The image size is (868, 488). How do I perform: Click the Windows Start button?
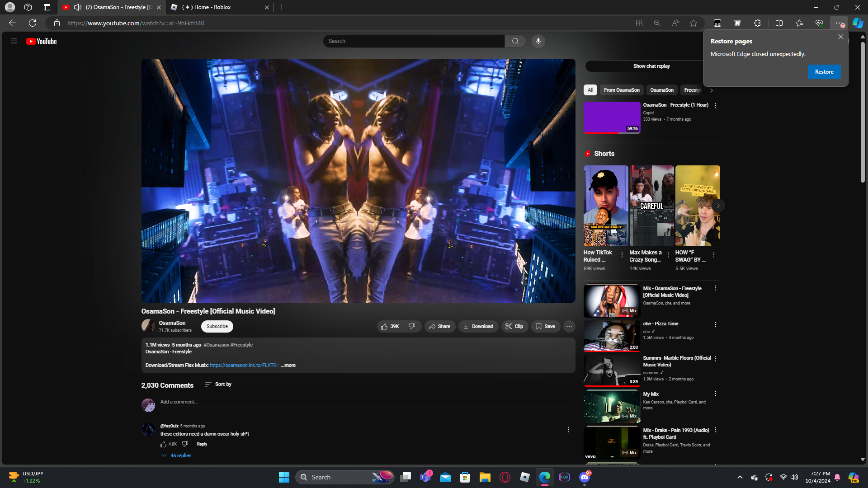click(x=284, y=477)
